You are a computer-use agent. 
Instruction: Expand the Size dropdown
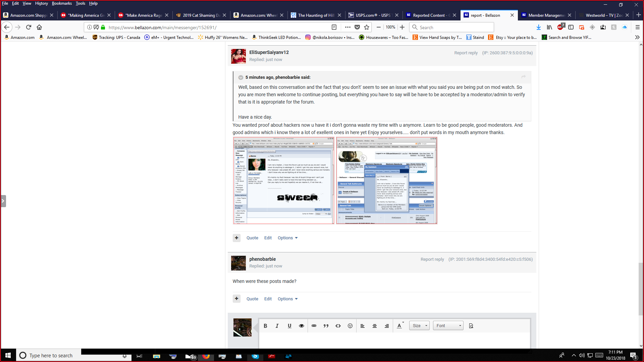point(419,326)
